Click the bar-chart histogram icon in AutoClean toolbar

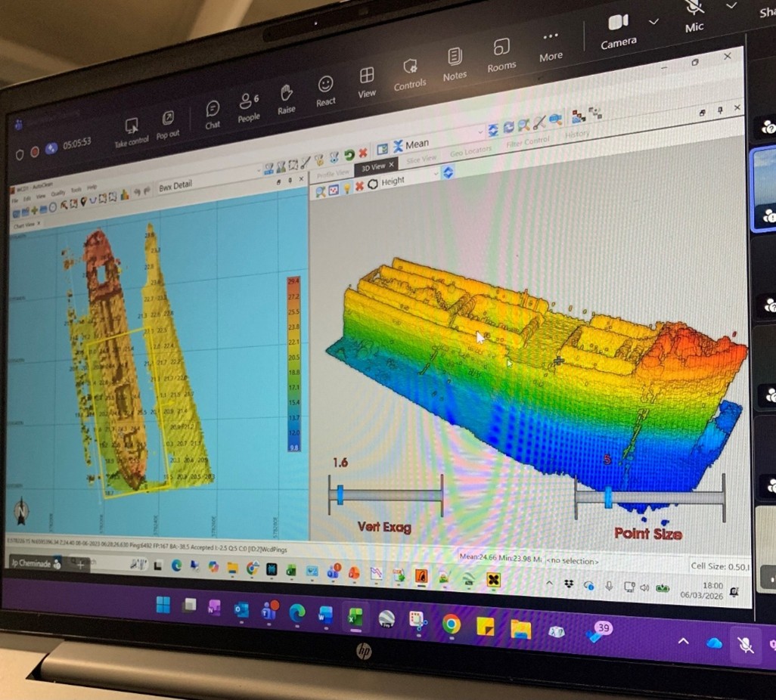pyautogui.click(x=124, y=196)
